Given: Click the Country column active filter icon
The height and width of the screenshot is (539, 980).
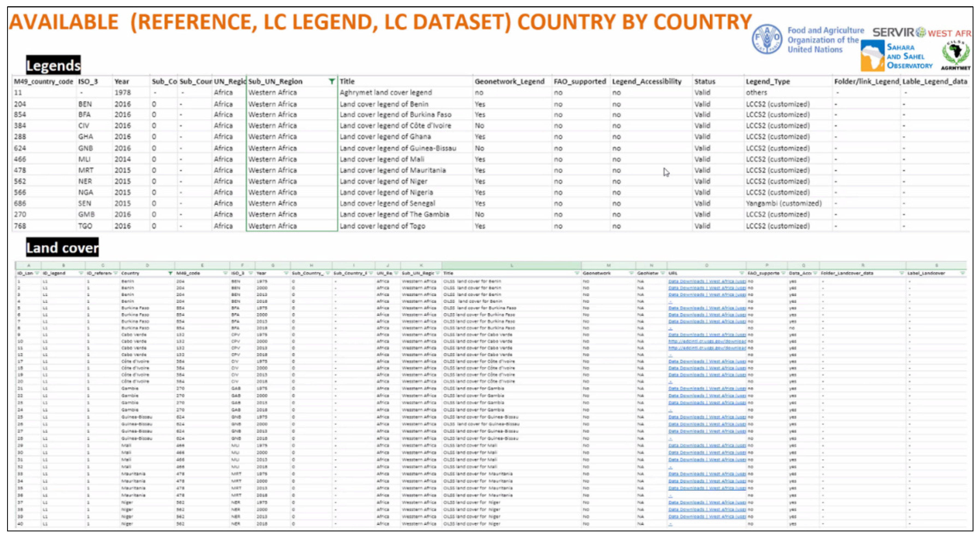Looking at the screenshot, I should [x=170, y=273].
